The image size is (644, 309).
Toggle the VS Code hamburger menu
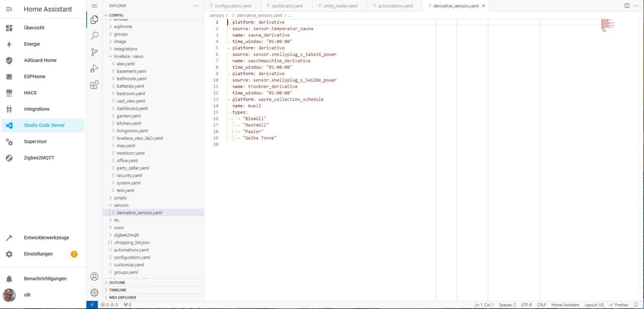click(94, 6)
